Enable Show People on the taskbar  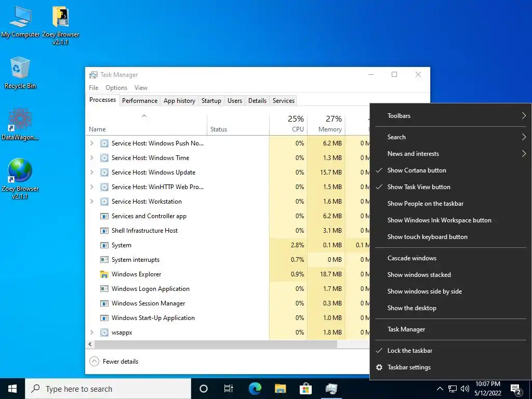pyautogui.click(x=450, y=204)
